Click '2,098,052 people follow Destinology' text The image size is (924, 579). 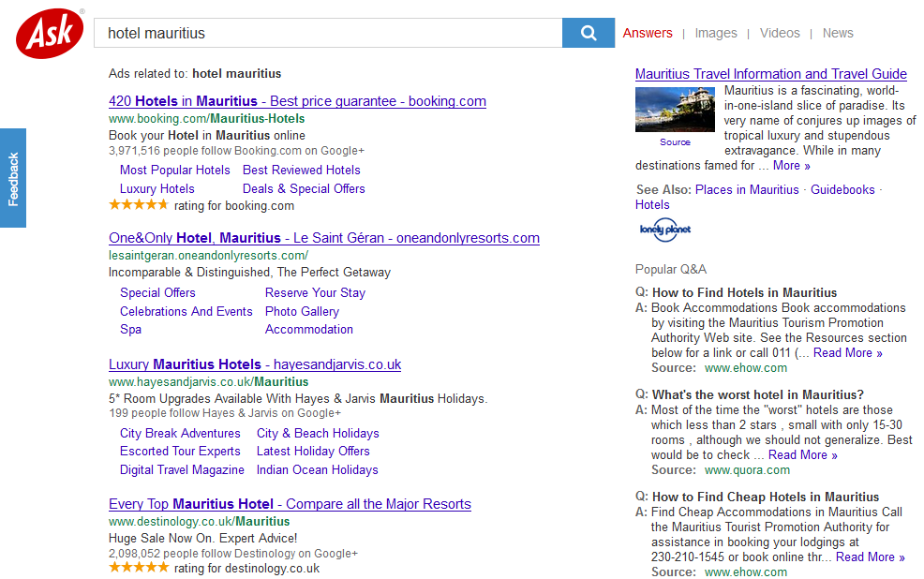233,554
